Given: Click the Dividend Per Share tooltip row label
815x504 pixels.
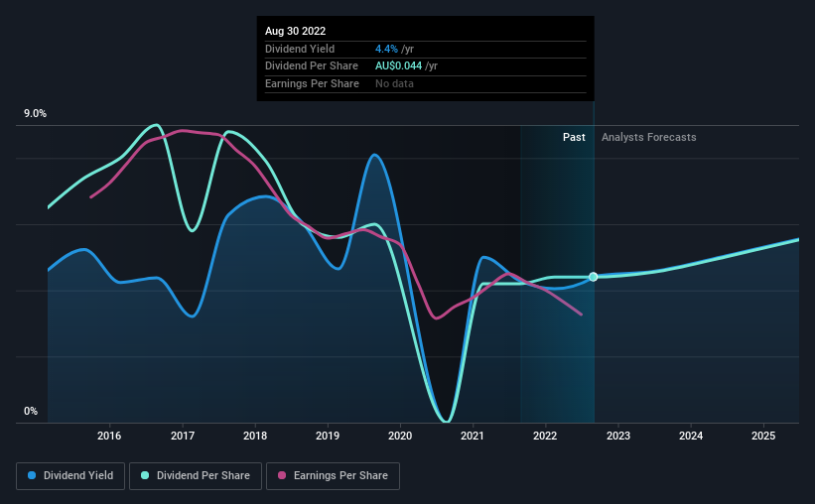Looking at the screenshot, I should tap(312, 66).
